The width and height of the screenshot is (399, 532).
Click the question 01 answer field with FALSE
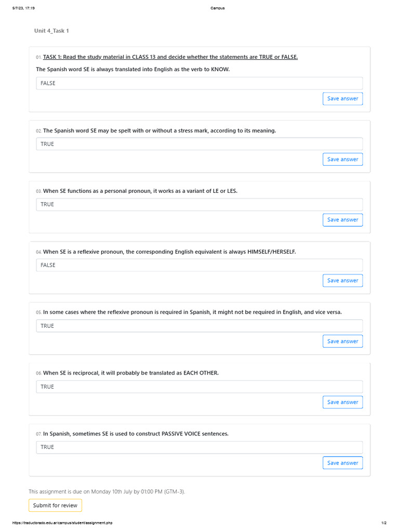pos(199,83)
